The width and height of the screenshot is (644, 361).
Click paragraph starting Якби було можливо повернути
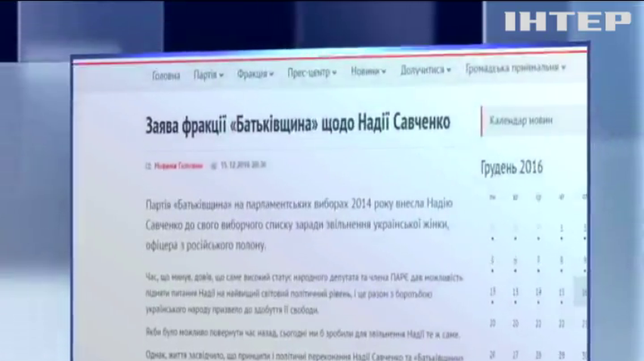302,334
